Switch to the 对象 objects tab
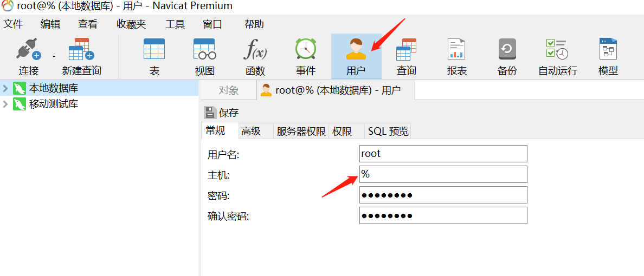This screenshot has height=276, width=644. [x=229, y=90]
